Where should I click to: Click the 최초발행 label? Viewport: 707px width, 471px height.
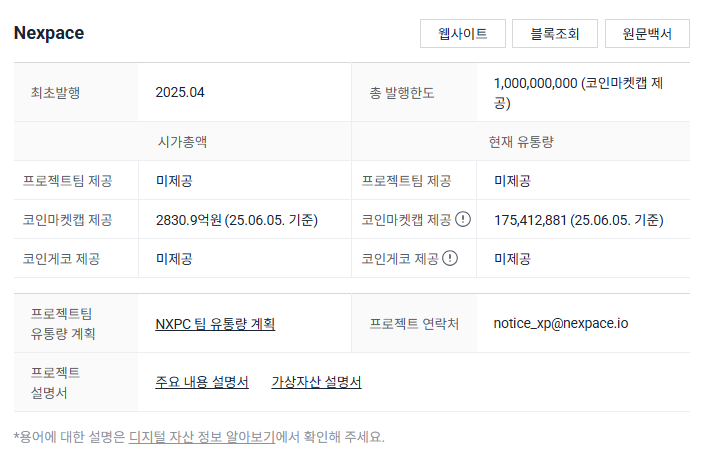55,93
